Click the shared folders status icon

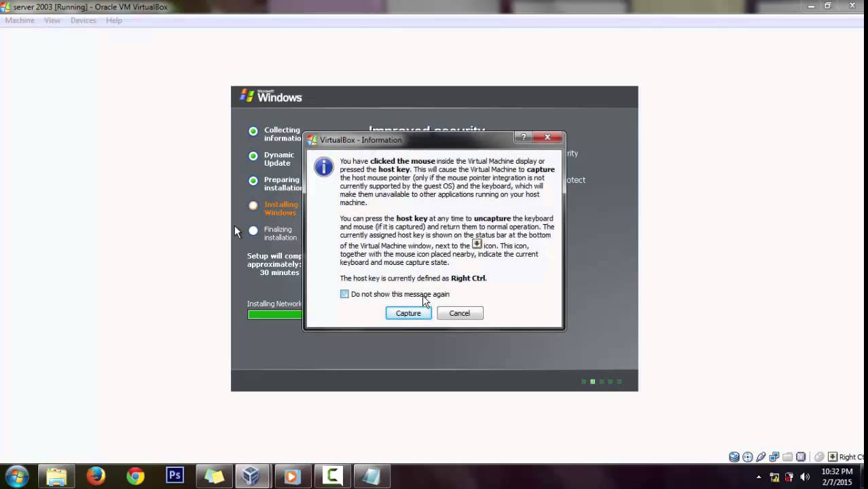787,457
